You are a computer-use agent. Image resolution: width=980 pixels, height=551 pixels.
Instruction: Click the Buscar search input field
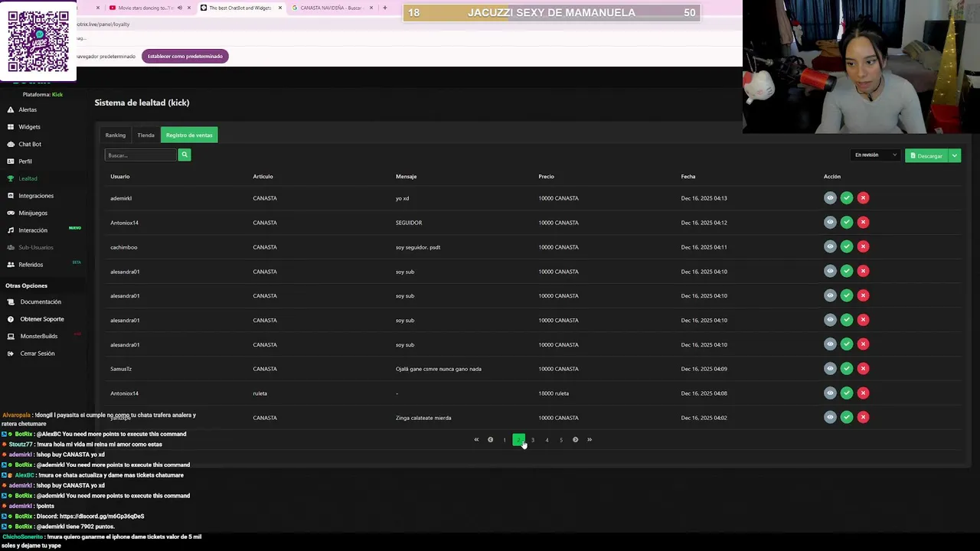tap(141, 155)
